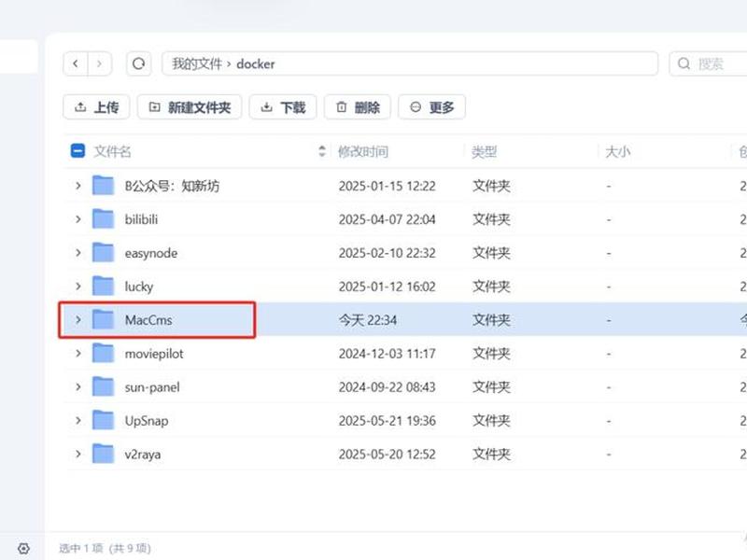The width and height of the screenshot is (747, 560).
Task: Select the moviepilot folder name
Action: pos(154,354)
